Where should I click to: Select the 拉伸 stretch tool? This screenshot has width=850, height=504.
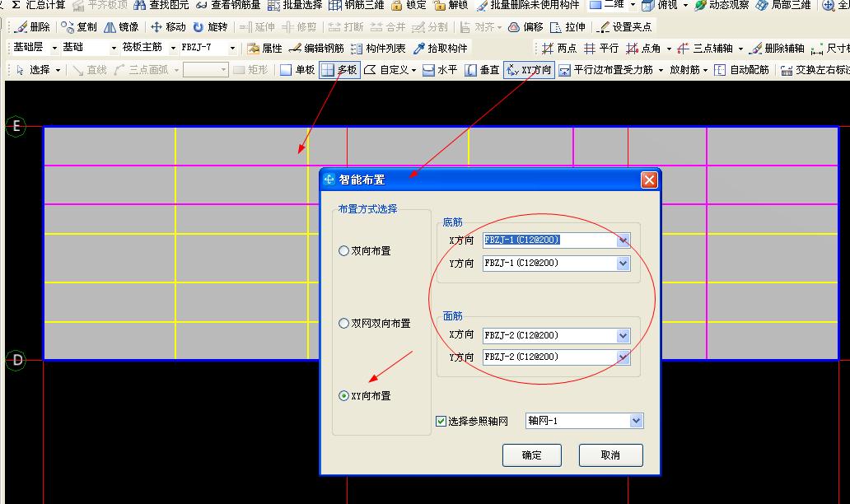pos(568,26)
